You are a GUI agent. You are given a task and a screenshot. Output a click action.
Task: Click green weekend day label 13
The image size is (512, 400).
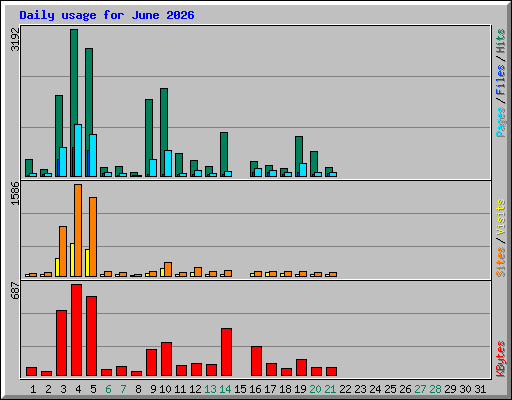tap(210, 389)
